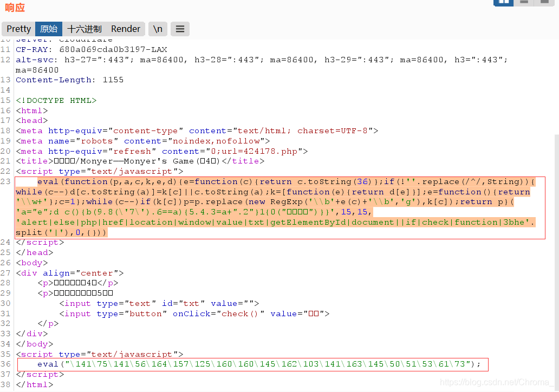559x392 pixels.
Task: Click the alt-svc header line
Action: pos(261,60)
